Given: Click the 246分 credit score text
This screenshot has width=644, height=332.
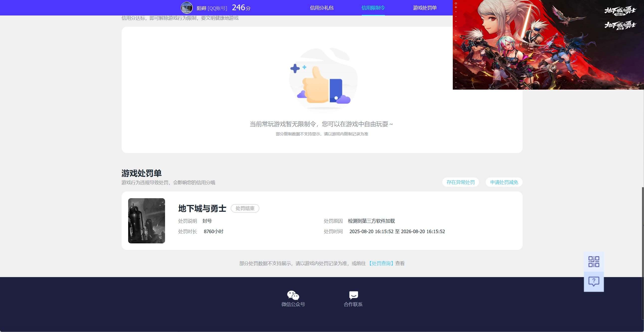Looking at the screenshot, I should [241, 7].
